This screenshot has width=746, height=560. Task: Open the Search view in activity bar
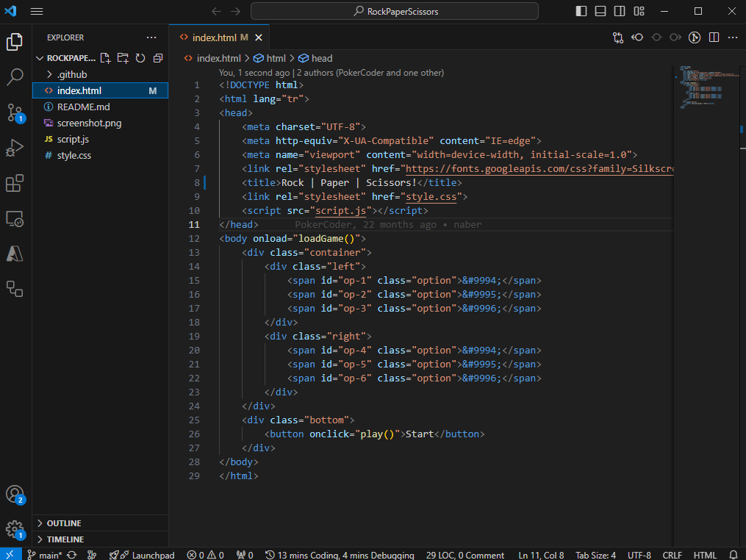point(15,76)
